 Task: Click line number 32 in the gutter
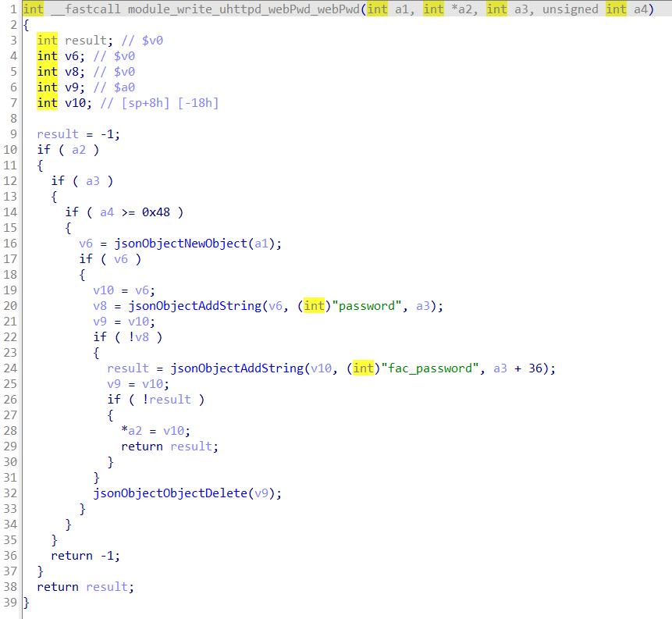coord(10,493)
